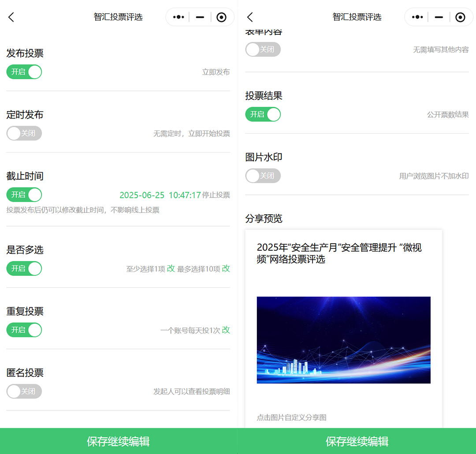Turn on the 图片水印 toggle

(x=263, y=176)
